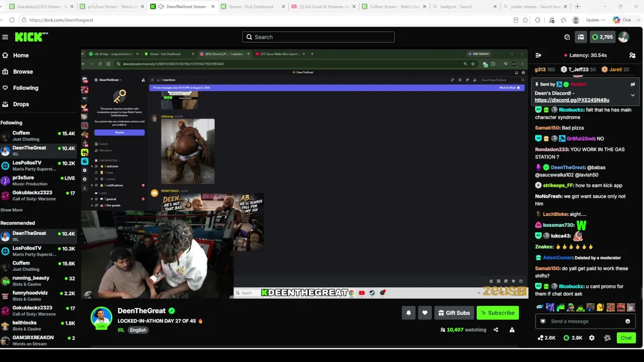Expand the Copilot Chat dropdown arrow
Viewport: 644px width, 362px height.
[638, 20]
